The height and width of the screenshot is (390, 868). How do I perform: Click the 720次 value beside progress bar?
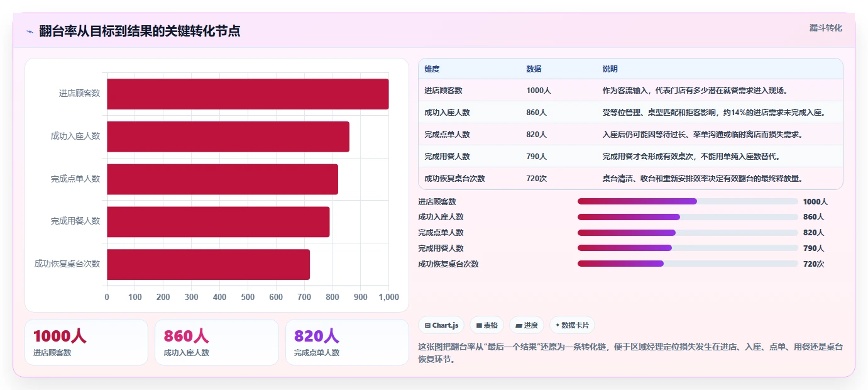pos(813,264)
